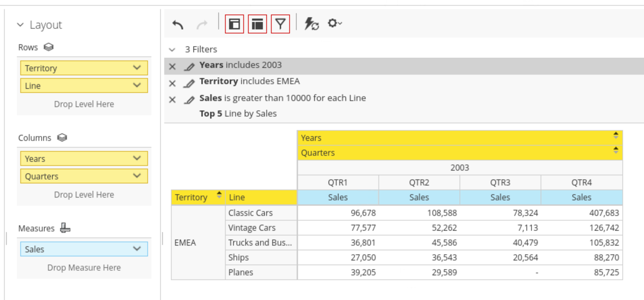Viewport: 644px width, 300px height.
Task: Open the Territory row dropdown
Action: 137,68
